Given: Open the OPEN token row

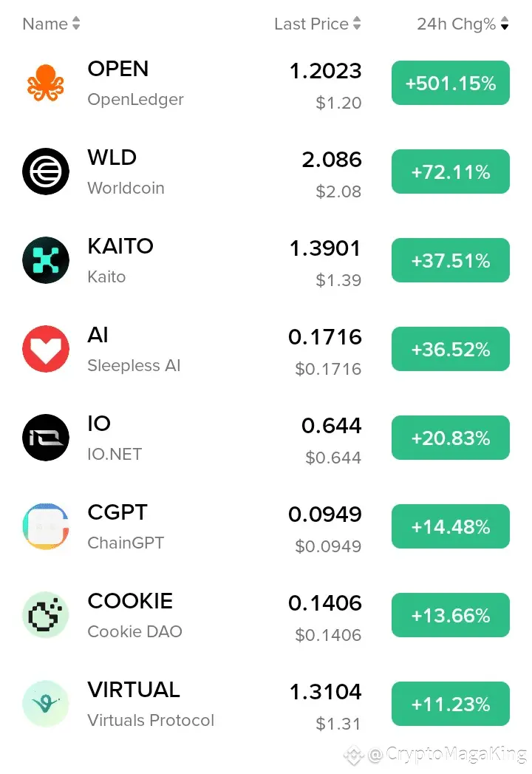Looking at the screenshot, I should (266, 83).
